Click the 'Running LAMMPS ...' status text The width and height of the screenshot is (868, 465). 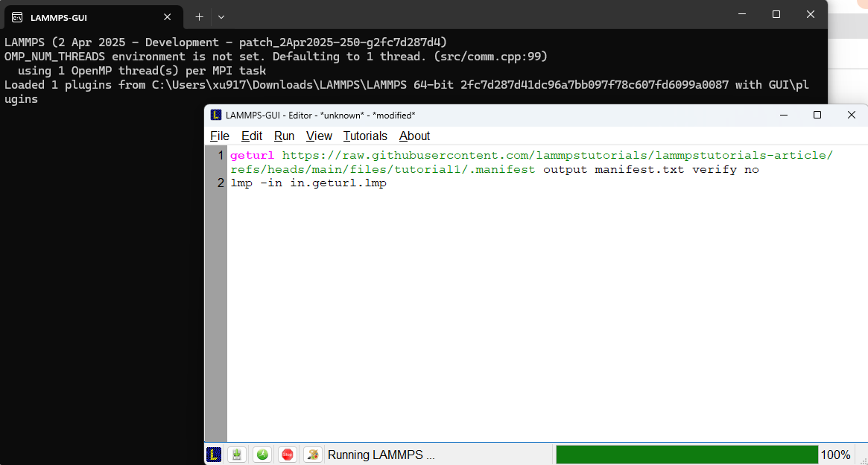(381, 455)
